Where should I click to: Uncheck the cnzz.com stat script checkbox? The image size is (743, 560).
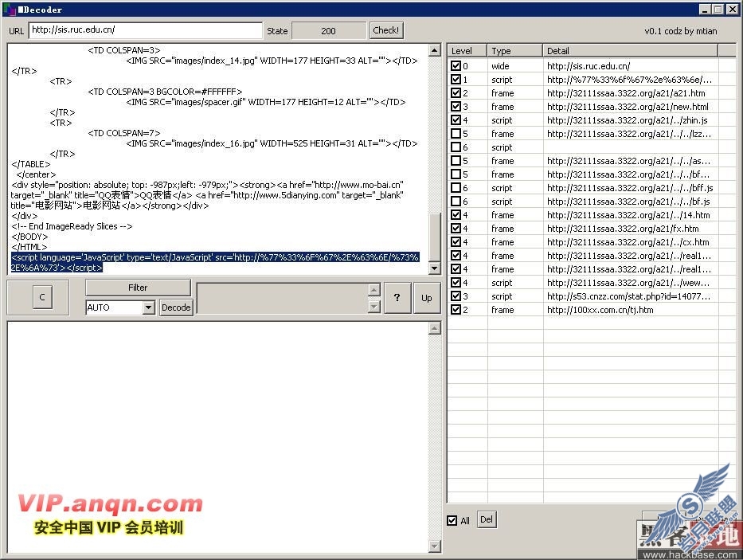[x=456, y=296]
